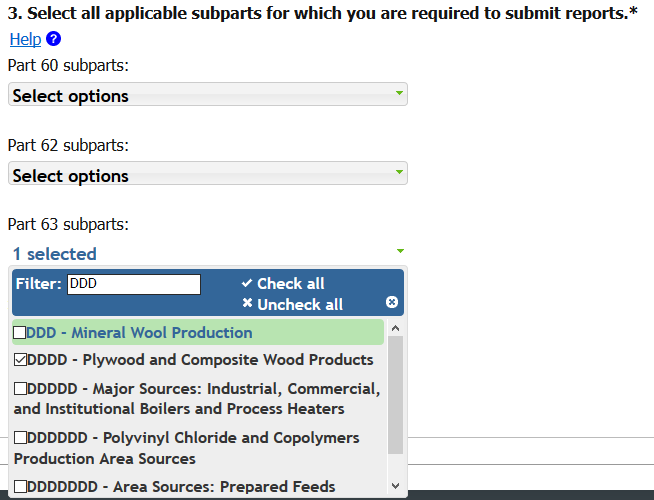Click the list scrollbar up arrow
Image resolution: width=654 pixels, height=500 pixels.
[395, 327]
